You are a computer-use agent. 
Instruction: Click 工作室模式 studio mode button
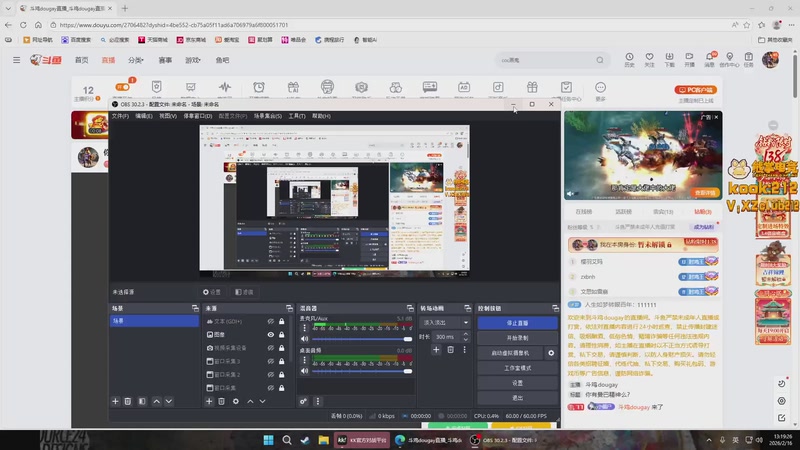tap(517, 368)
